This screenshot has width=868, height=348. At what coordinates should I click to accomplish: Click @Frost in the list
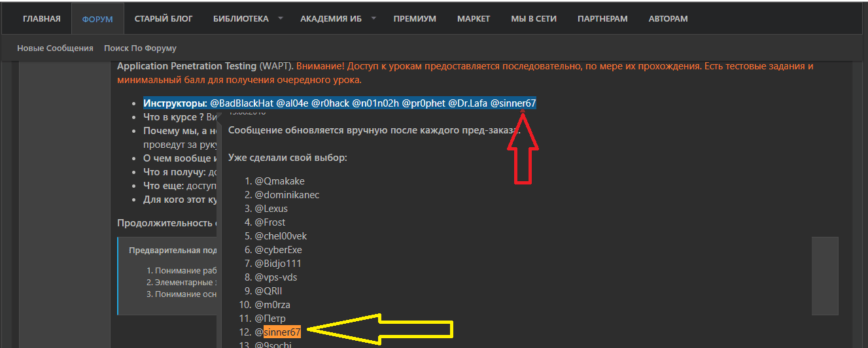pos(269,222)
